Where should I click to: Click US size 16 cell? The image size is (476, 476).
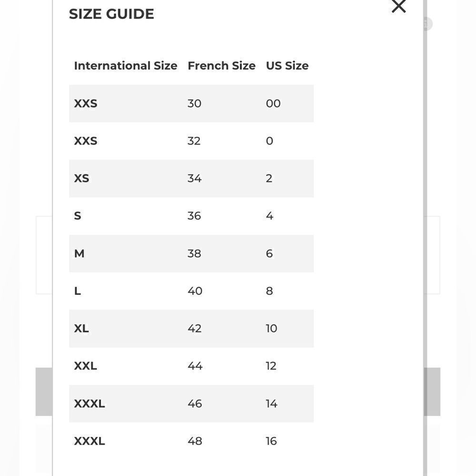click(271, 441)
